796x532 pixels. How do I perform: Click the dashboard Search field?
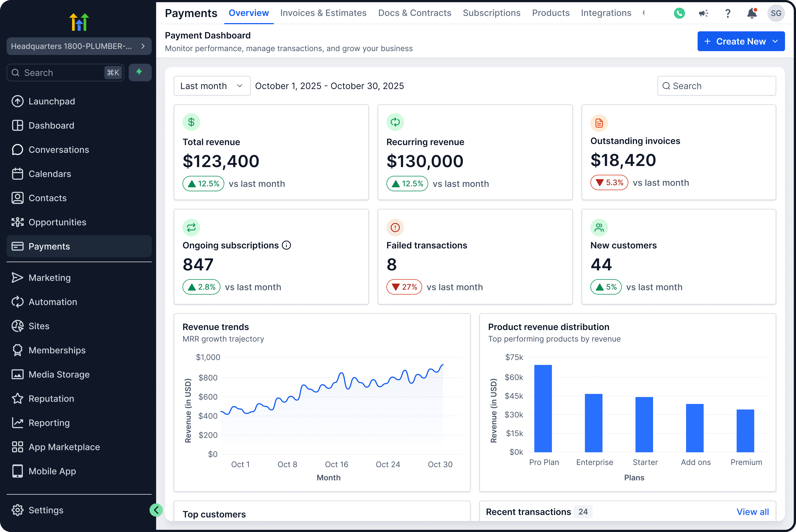click(716, 86)
